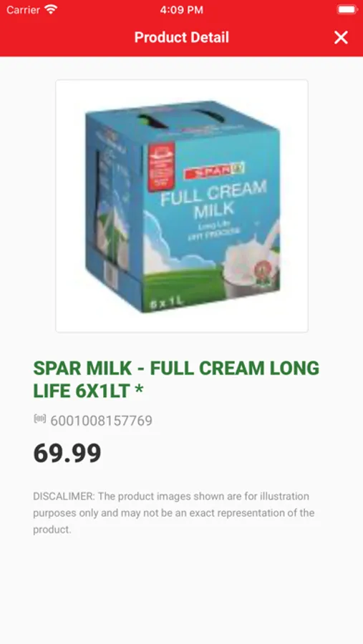The width and height of the screenshot is (363, 644).
Task: Open the SPAR Full Cream Milk product image
Action: coord(182,206)
